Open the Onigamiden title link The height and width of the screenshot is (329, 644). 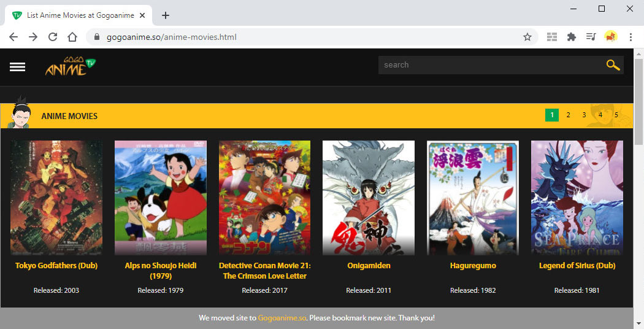[x=368, y=266]
